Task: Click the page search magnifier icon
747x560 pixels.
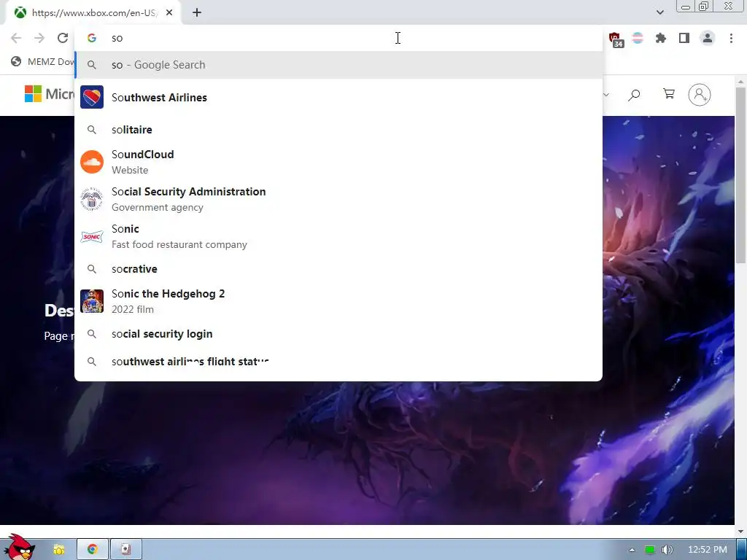Action: tap(634, 95)
